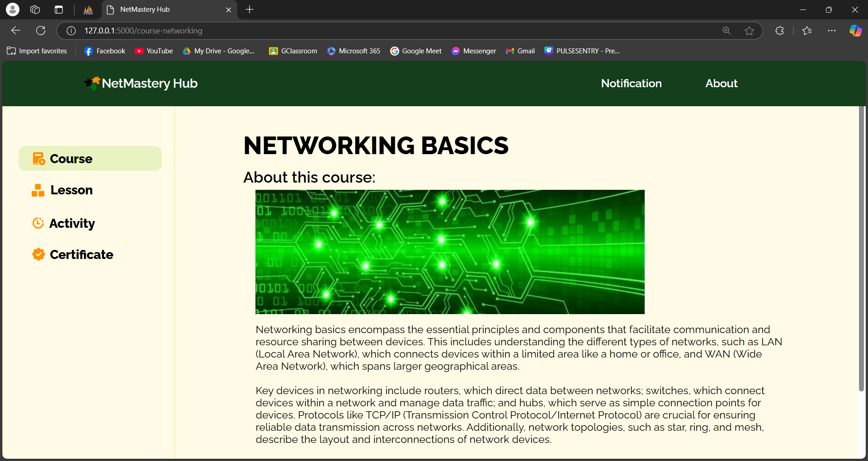Viewport: 868px width, 461px height.
Task: Click the address bar URL
Action: click(143, 31)
